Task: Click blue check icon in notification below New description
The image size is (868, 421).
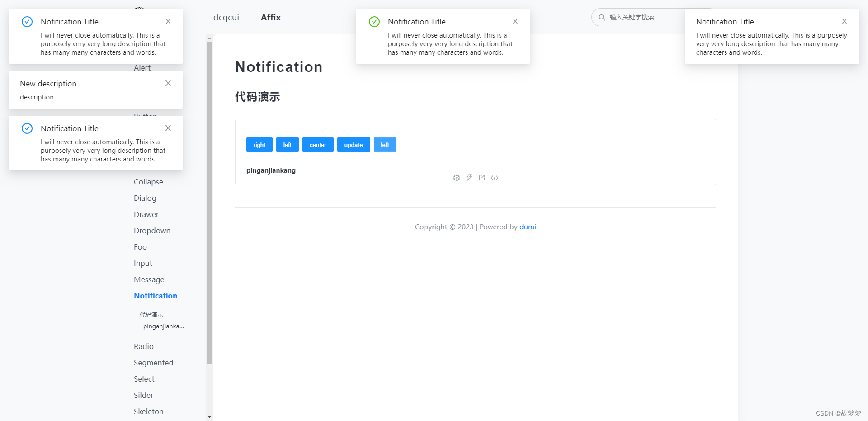Action: pyautogui.click(x=27, y=128)
